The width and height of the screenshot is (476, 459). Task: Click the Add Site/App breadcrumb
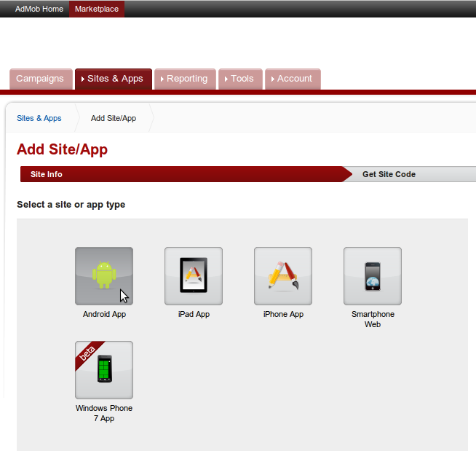pos(114,118)
